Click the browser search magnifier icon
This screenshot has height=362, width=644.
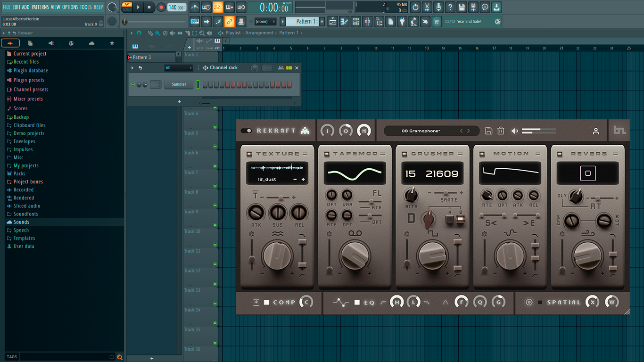coord(120,357)
